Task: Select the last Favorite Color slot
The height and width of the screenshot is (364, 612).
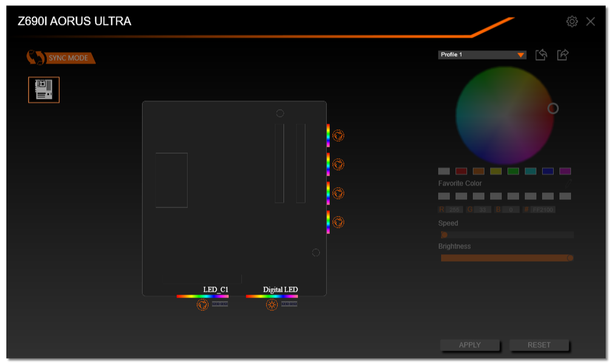Action: click(565, 196)
